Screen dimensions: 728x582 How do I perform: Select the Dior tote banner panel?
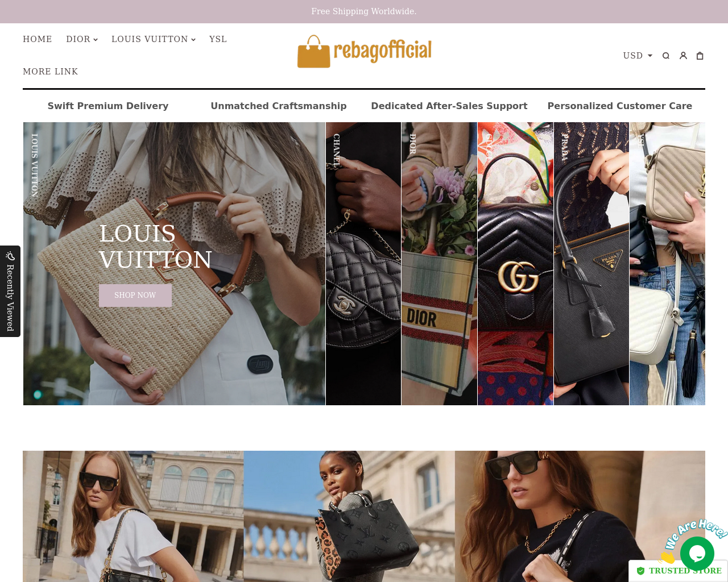[x=439, y=264]
